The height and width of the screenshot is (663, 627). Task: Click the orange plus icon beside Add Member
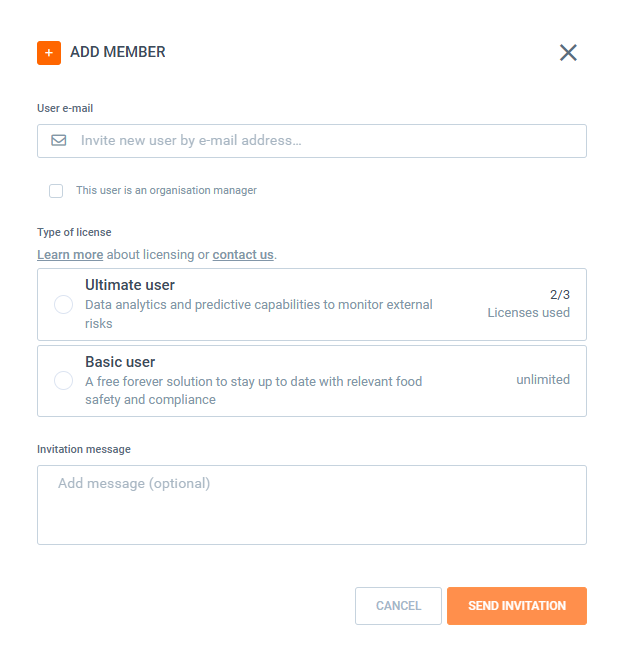[49, 53]
